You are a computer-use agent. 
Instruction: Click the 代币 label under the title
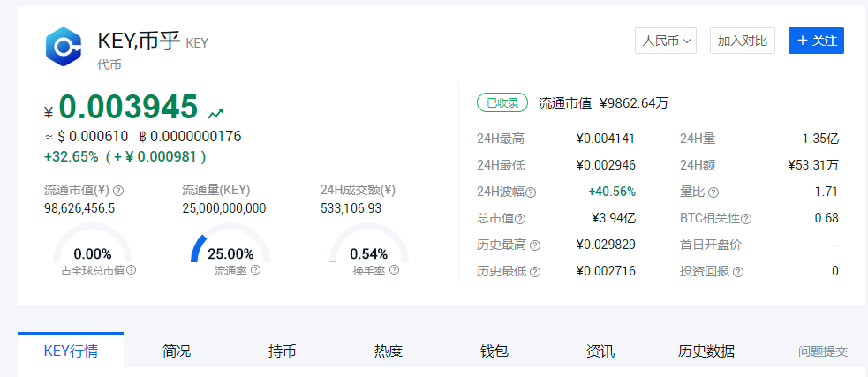109,64
